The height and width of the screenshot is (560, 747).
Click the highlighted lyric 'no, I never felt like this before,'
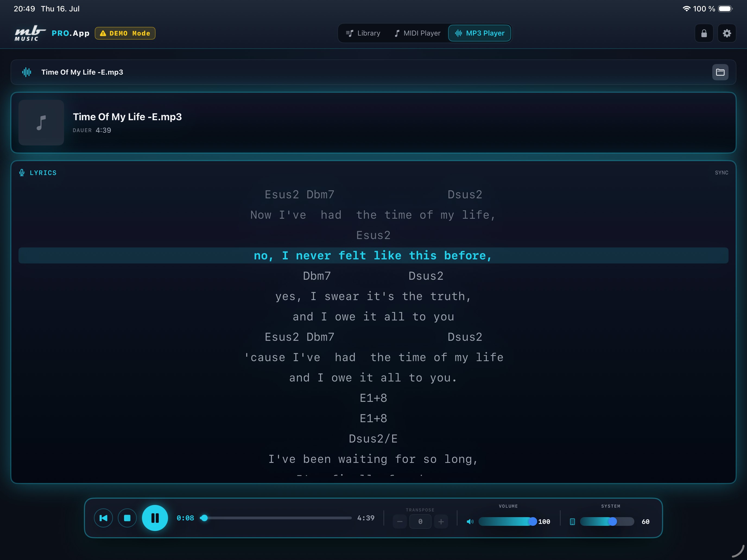pyautogui.click(x=373, y=256)
